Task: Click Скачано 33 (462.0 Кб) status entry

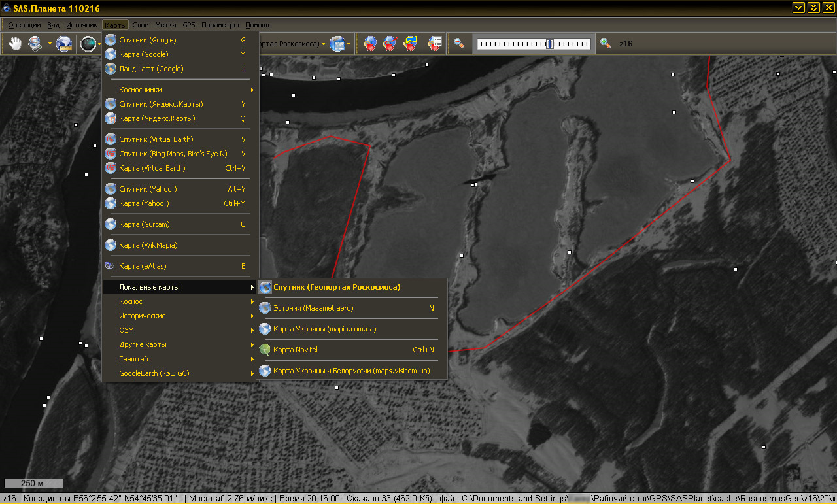Action: point(389,499)
